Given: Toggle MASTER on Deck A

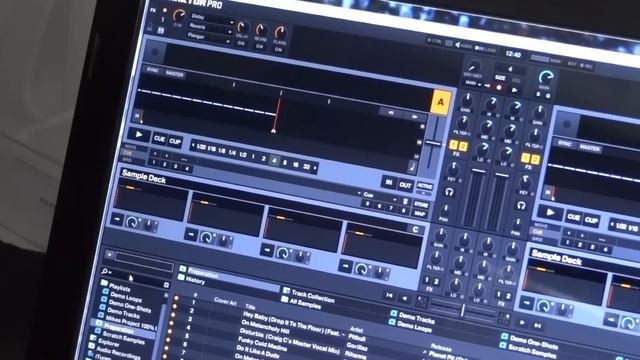Looking at the screenshot, I should point(174,74).
